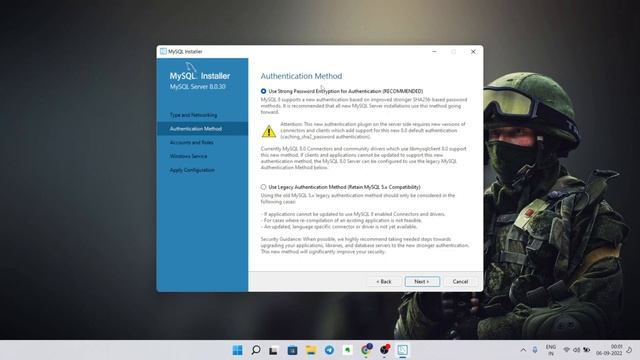Open File Explorer from taskbar
Image resolution: width=640 pixels, height=360 pixels.
(311, 350)
